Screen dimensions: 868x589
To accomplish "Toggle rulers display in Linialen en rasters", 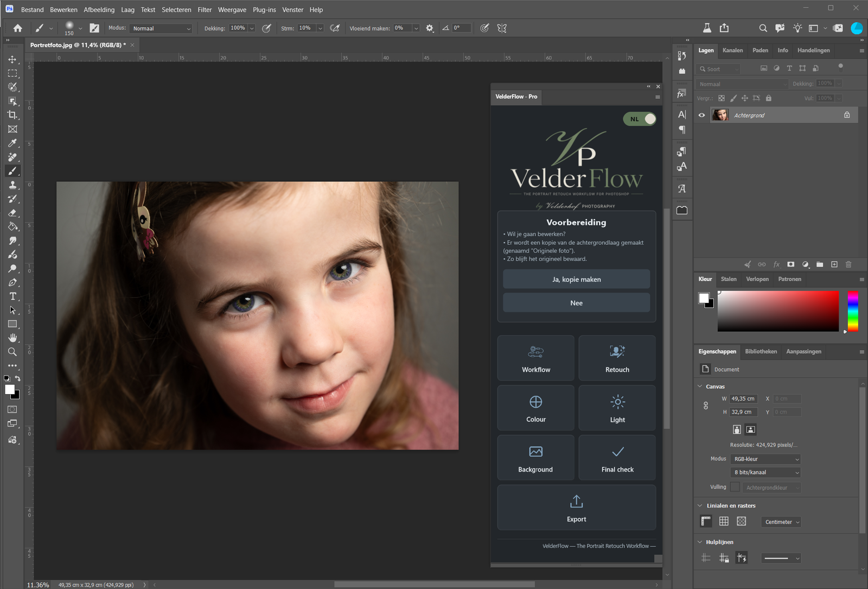I will click(x=706, y=521).
